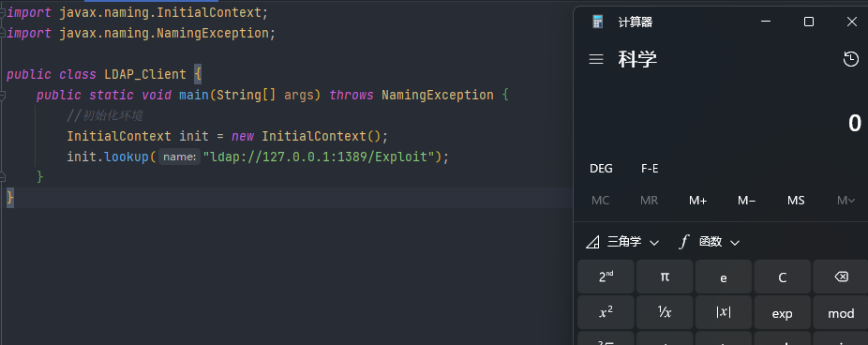Click the MC memory clear button

[601, 201]
